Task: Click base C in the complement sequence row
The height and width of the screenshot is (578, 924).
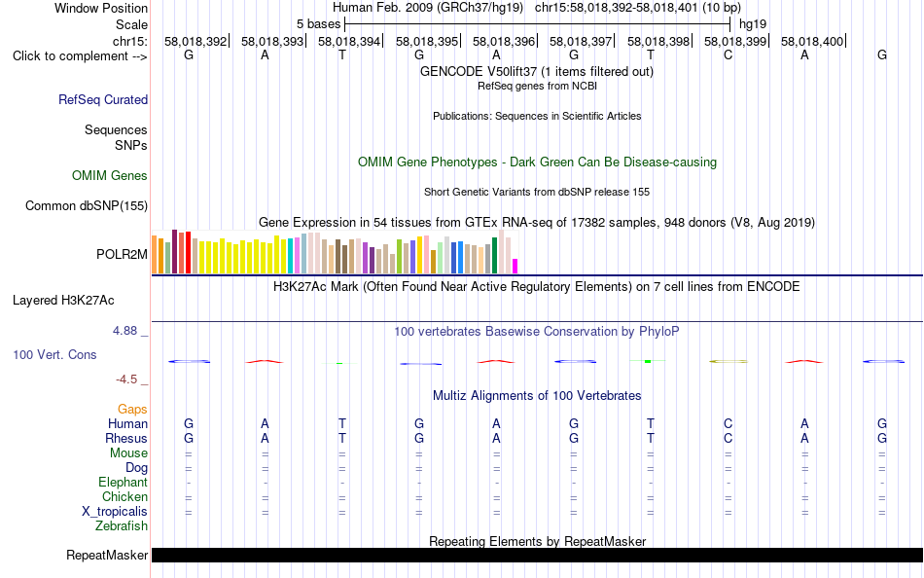Action: tap(728, 54)
